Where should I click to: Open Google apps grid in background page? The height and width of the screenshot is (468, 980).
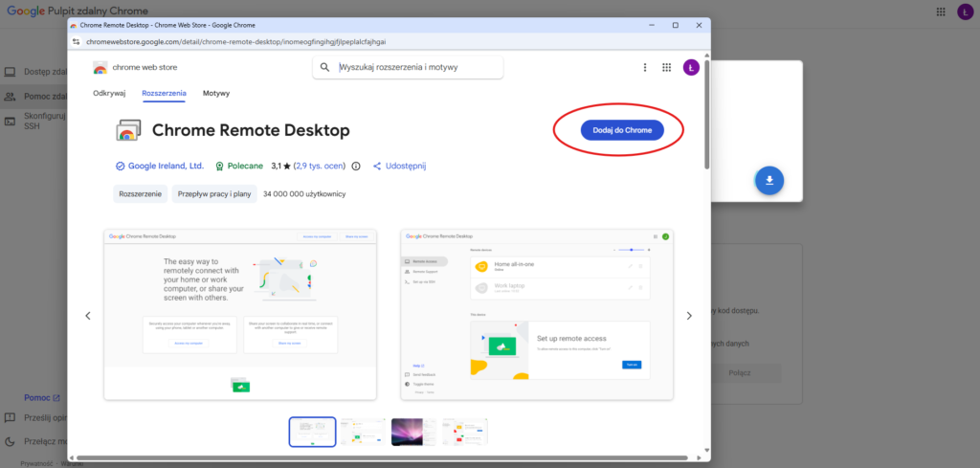[941, 11]
